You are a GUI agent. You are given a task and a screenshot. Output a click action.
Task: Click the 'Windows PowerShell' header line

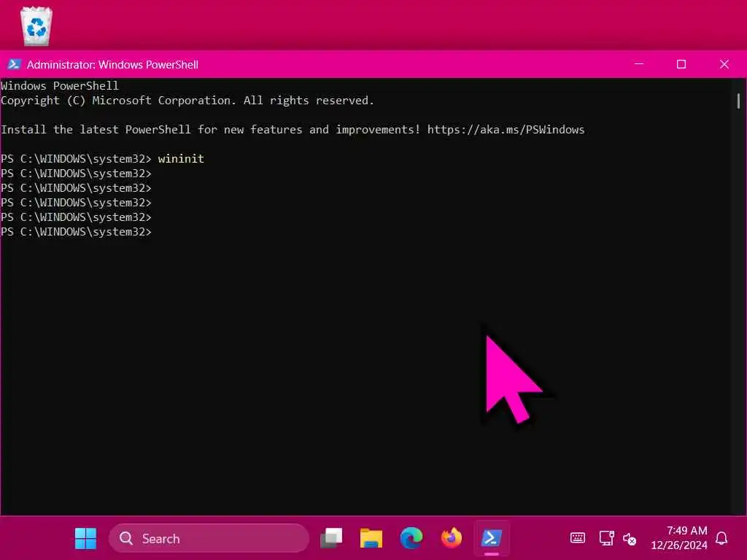tap(60, 86)
